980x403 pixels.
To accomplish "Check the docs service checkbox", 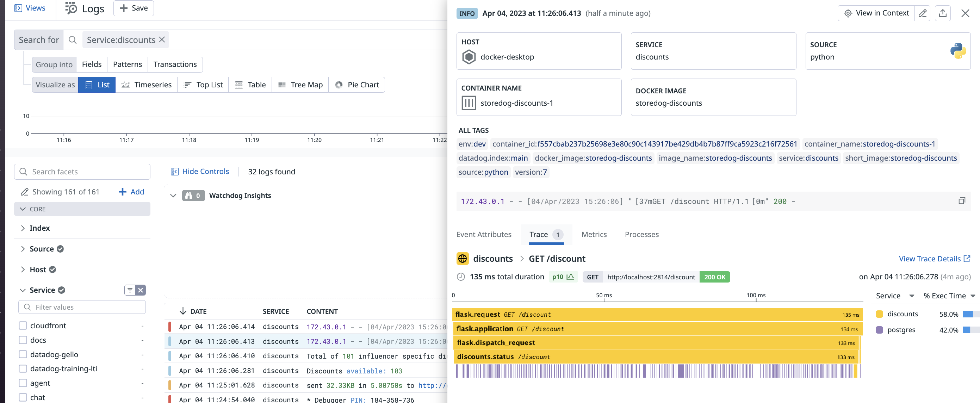I will click(x=23, y=340).
